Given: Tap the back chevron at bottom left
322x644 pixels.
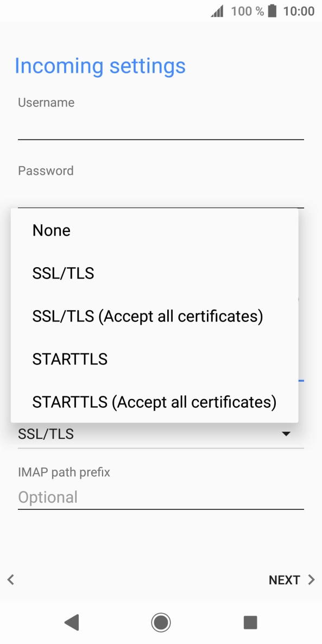Looking at the screenshot, I should [x=10, y=579].
